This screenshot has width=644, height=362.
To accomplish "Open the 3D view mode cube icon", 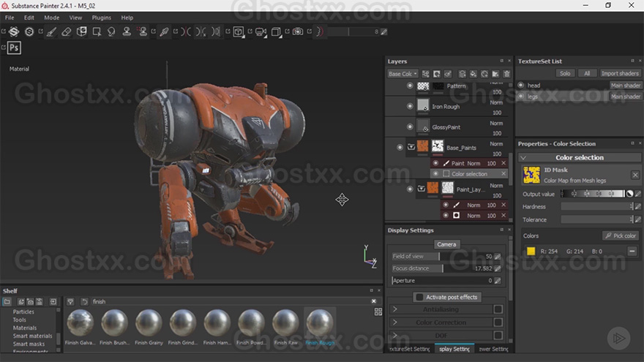I will point(239,32).
